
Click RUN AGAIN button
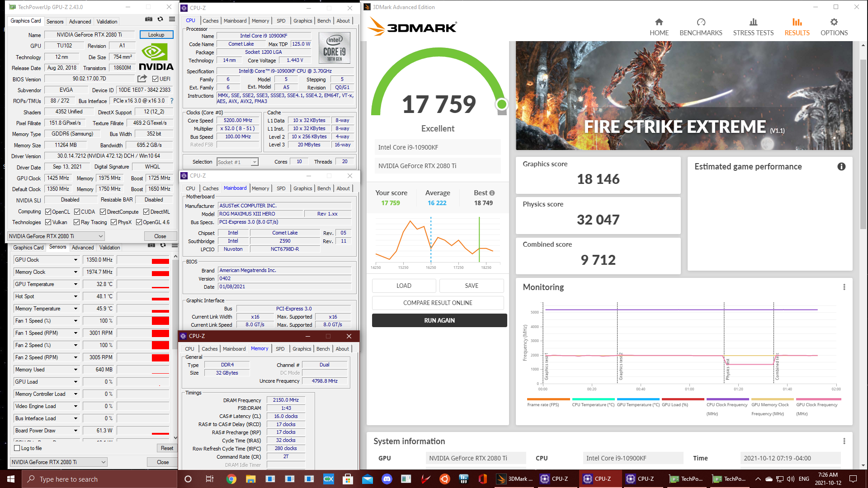pyautogui.click(x=439, y=320)
